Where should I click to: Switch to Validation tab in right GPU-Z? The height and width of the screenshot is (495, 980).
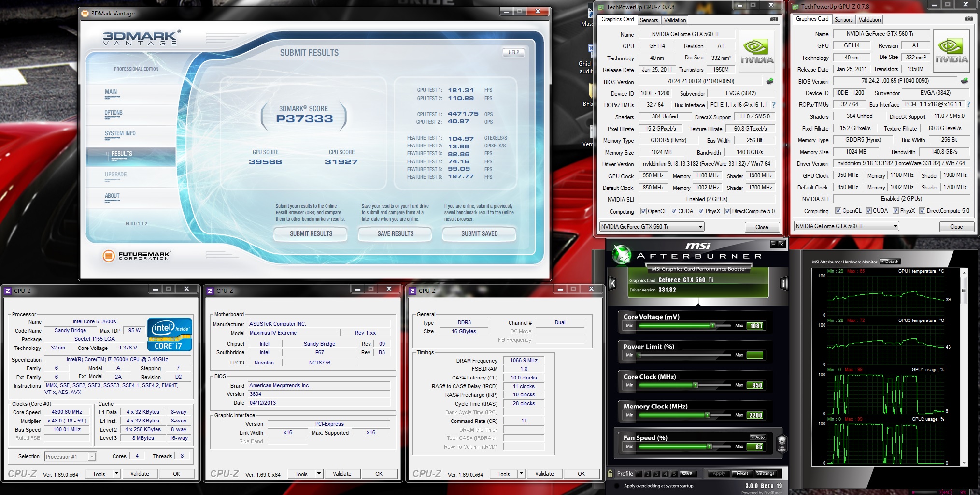click(x=869, y=20)
